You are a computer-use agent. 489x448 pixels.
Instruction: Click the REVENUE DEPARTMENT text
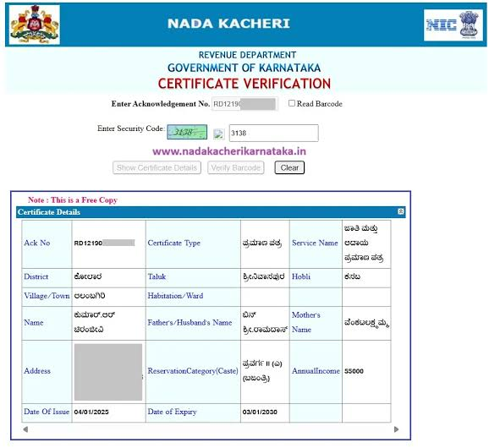[247, 55]
